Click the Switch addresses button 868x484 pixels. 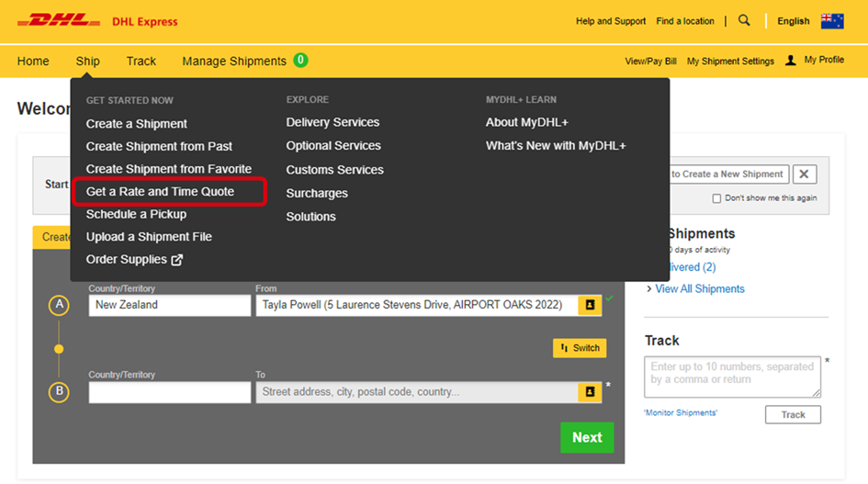580,348
